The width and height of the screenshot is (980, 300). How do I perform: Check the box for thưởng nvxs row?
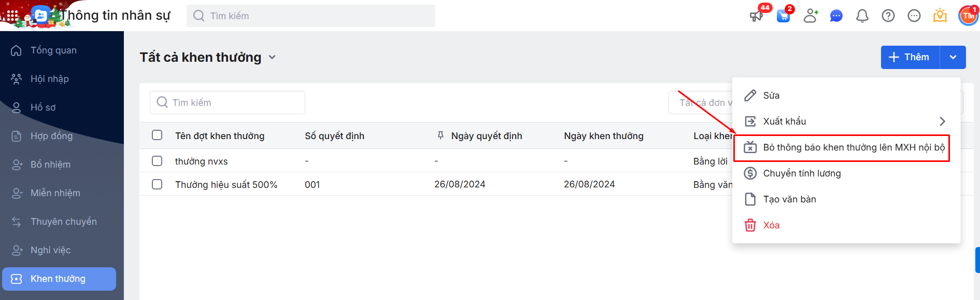[x=157, y=161]
